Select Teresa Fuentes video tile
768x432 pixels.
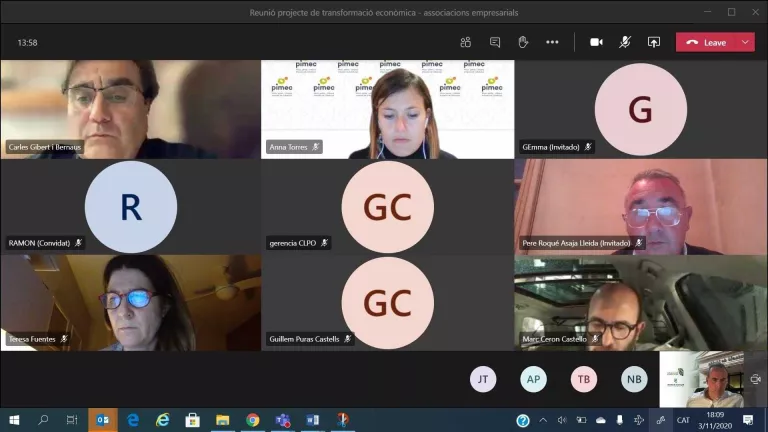click(131, 303)
